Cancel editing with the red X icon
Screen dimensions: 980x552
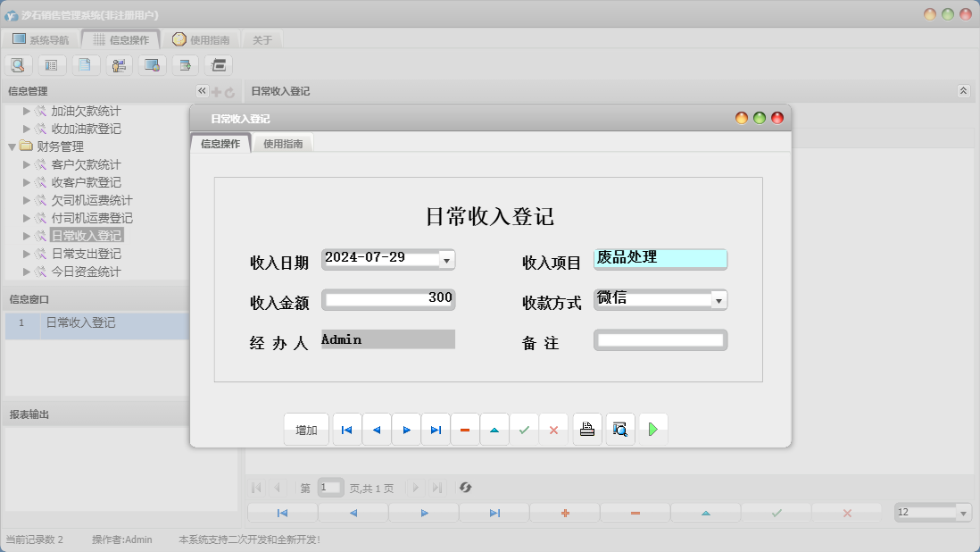pos(554,429)
